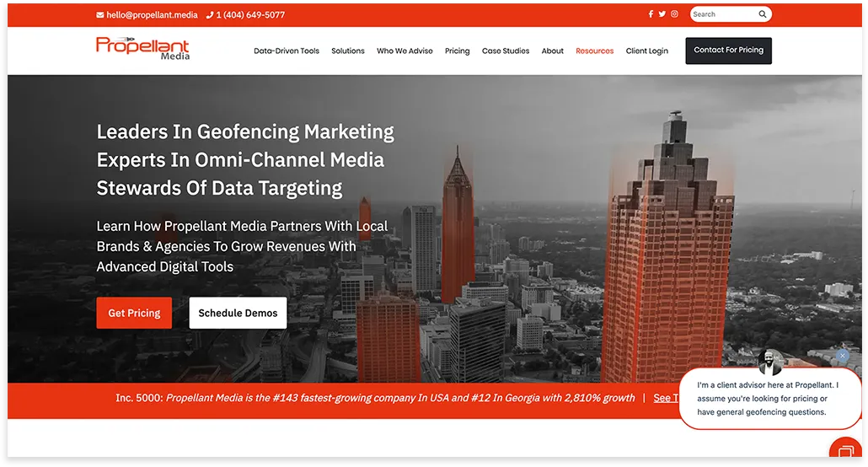
Task: Follow the 'See' link in Inc. 5000 banner
Action: pyautogui.click(x=666, y=398)
